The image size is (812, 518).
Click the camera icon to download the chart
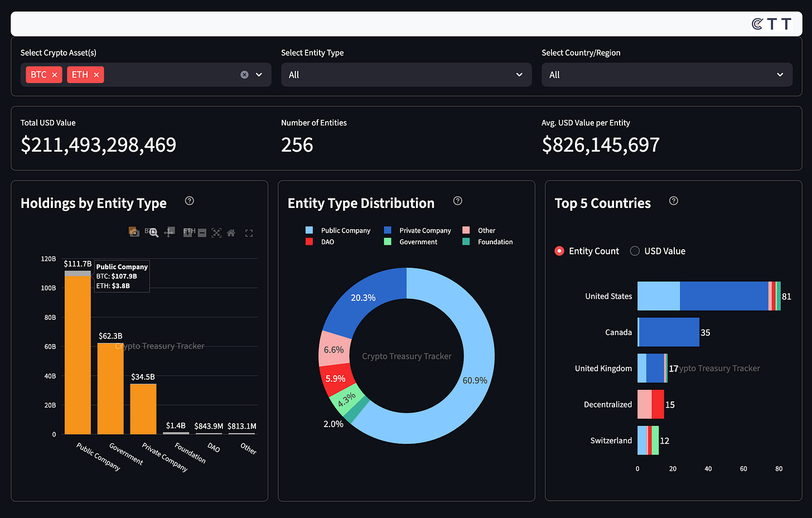134,233
